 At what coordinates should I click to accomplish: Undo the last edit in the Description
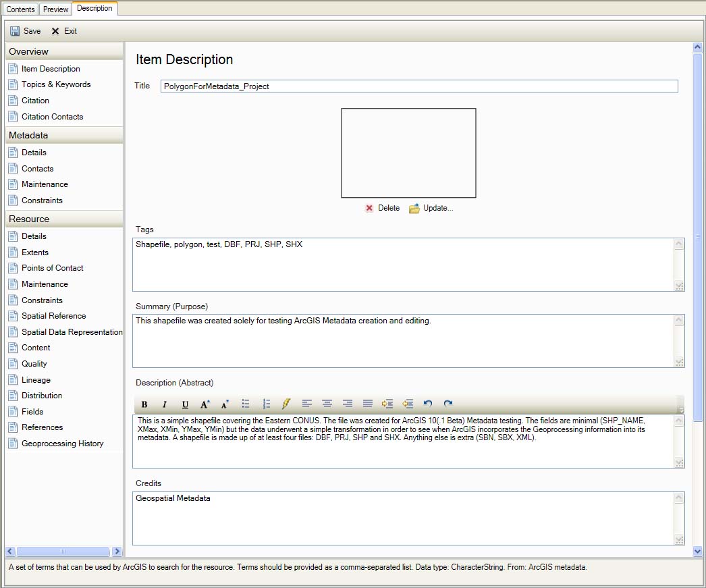pyautogui.click(x=428, y=403)
